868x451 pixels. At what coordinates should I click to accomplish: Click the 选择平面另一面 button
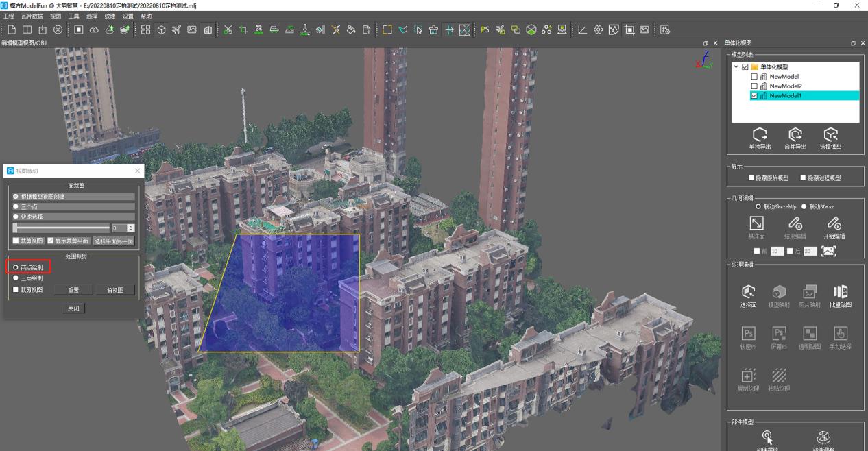click(x=114, y=241)
